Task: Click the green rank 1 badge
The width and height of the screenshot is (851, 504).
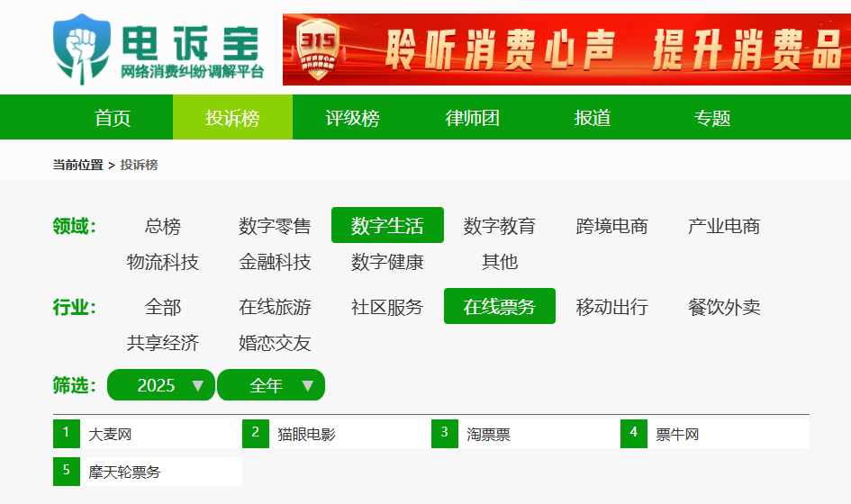Action: [66, 434]
